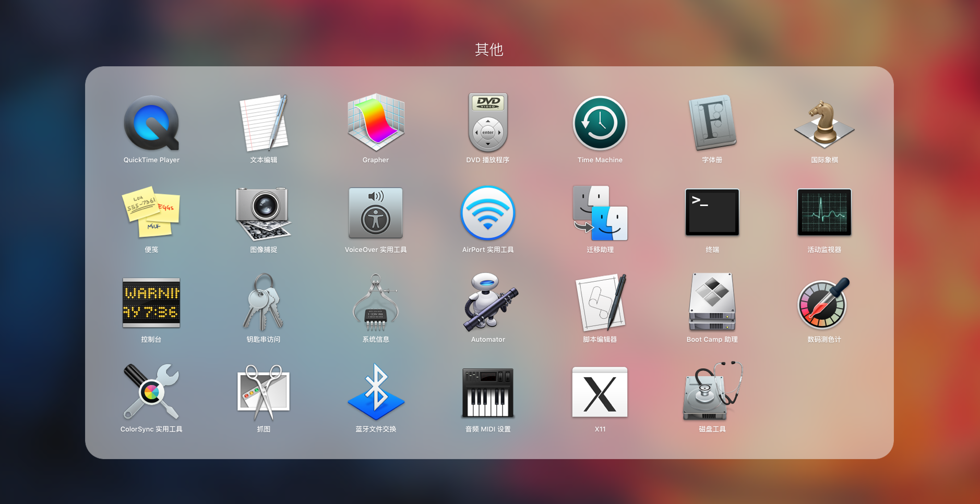Image resolution: width=980 pixels, height=504 pixels.
Task: Launch X11 app icon
Action: coord(600,392)
